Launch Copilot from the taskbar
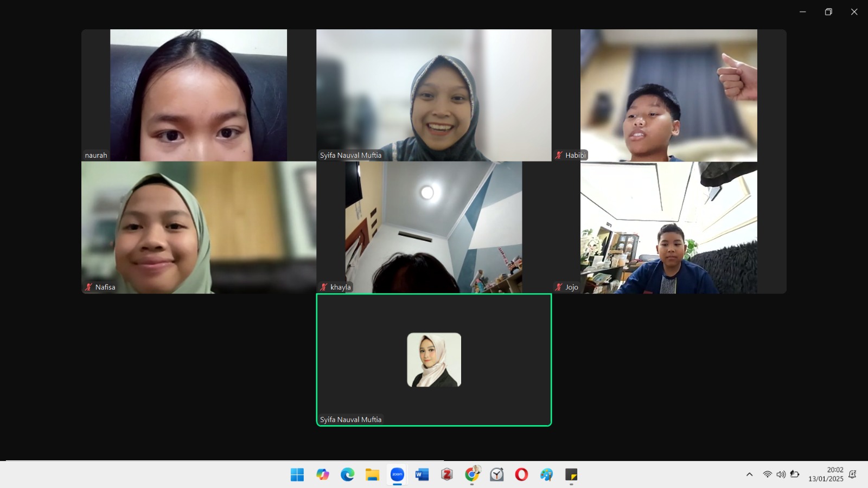This screenshot has width=868, height=488. coord(323,475)
